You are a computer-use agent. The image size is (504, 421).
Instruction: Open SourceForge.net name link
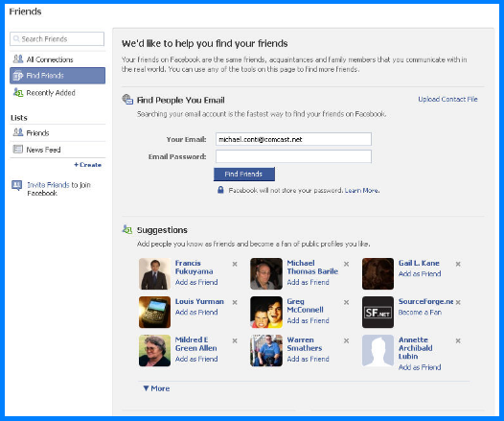425,302
